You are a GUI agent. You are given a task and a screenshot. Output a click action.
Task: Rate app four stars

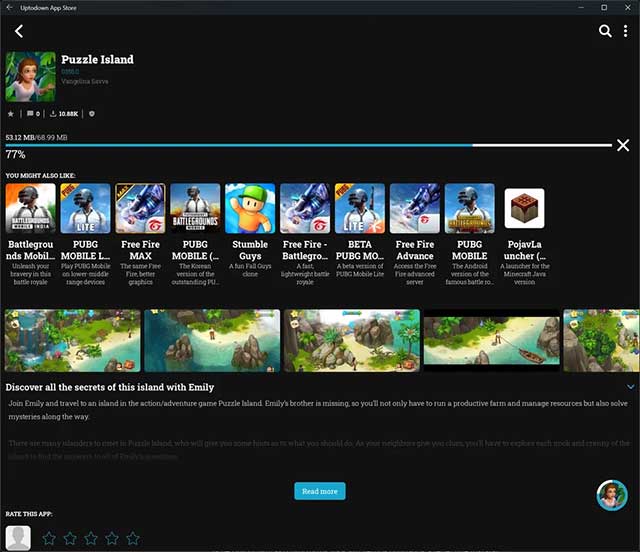[x=112, y=538]
